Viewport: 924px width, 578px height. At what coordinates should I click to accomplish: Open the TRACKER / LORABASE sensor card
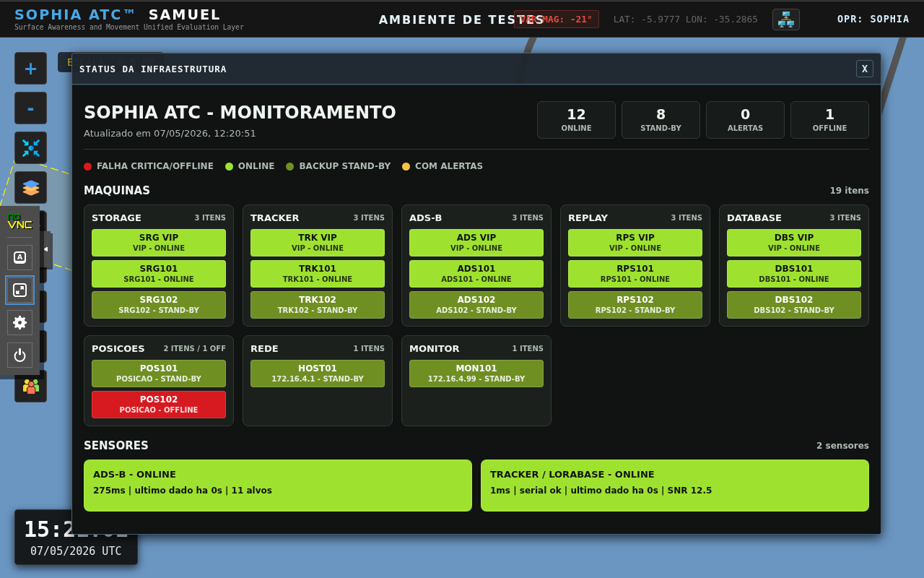click(675, 486)
